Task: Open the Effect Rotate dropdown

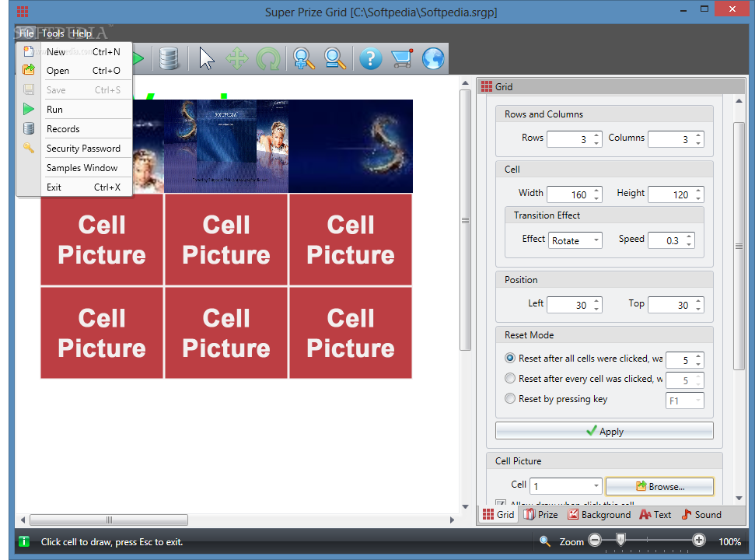Action: pos(575,240)
